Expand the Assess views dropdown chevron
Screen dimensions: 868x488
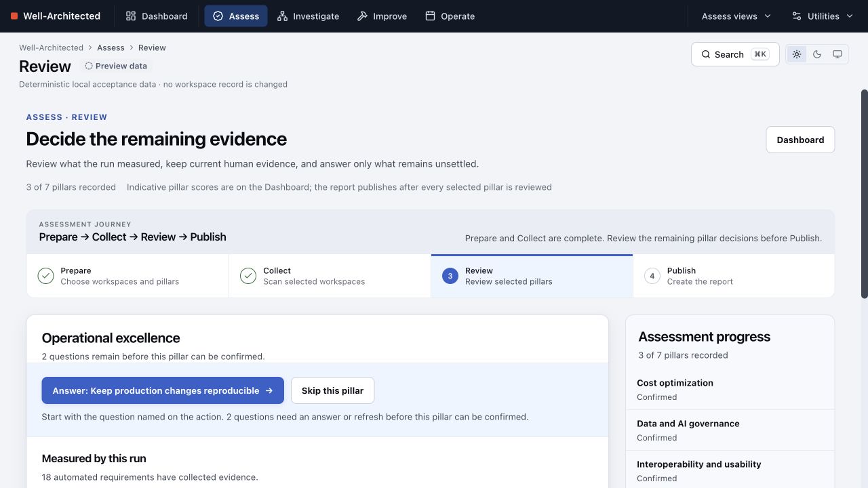click(x=768, y=16)
